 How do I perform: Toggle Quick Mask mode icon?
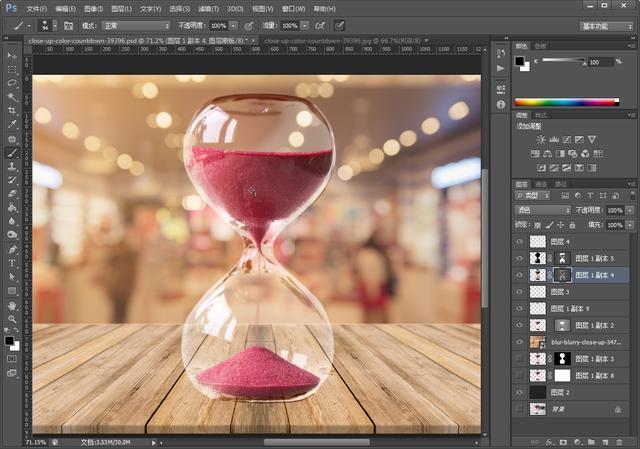(x=12, y=359)
